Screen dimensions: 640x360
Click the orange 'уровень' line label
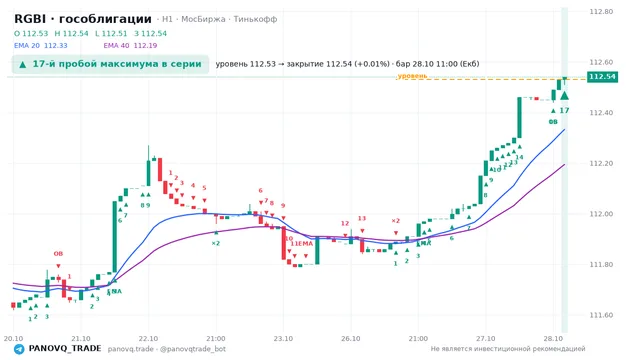412,76
